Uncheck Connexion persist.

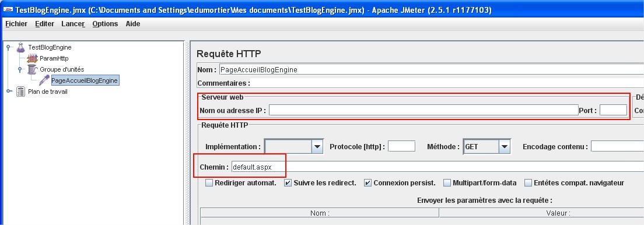click(x=367, y=182)
